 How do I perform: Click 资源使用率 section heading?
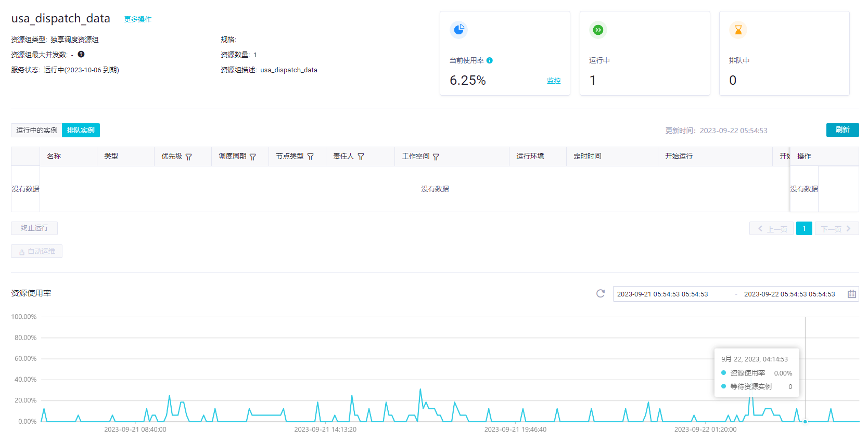[x=31, y=293]
